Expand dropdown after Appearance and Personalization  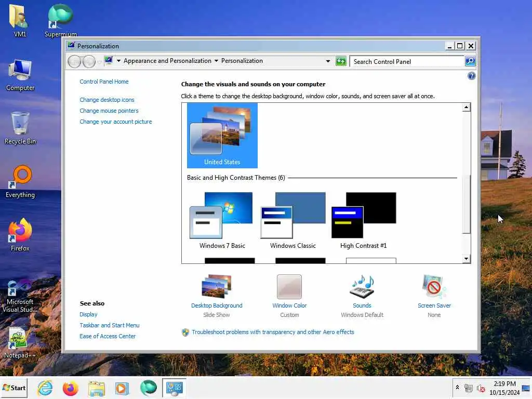216,61
